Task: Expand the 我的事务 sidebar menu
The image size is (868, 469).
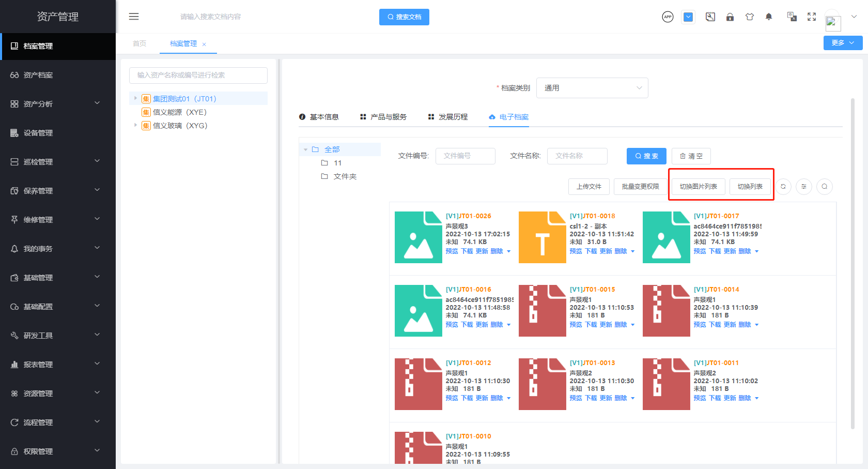Action: tap(58, 249)
